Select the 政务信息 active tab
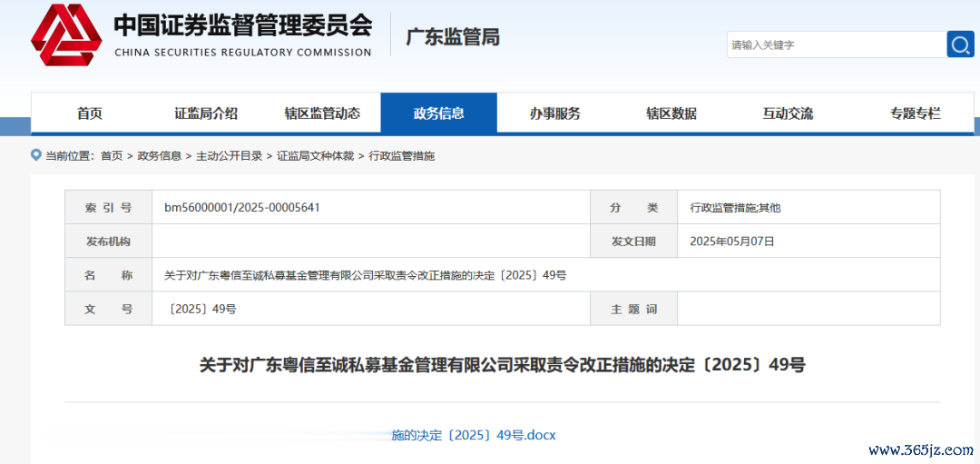The width and height of the screenshot is (980, 464). click(x=438, y=114)
